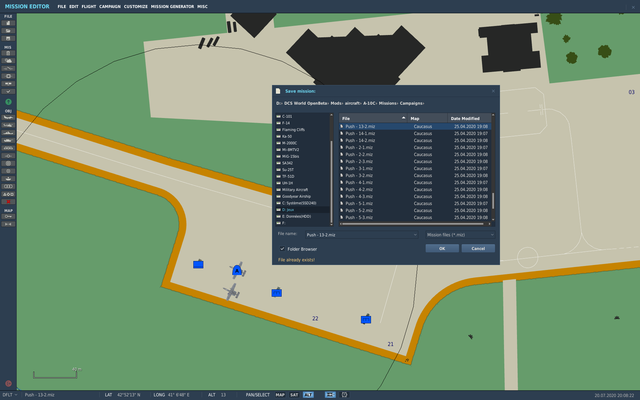Click the last status bar icon beside ALT
This screenshot has height=400, width=640.
[x=344, y=395]
